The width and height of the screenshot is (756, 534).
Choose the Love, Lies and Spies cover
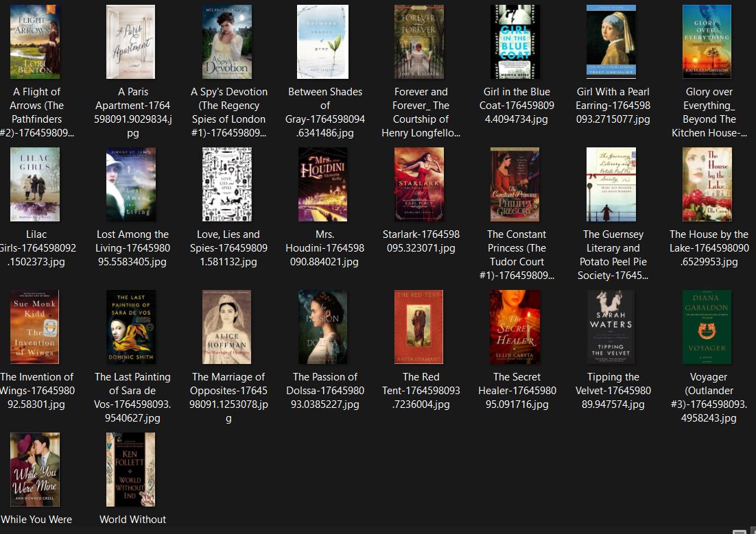(227, 184)
